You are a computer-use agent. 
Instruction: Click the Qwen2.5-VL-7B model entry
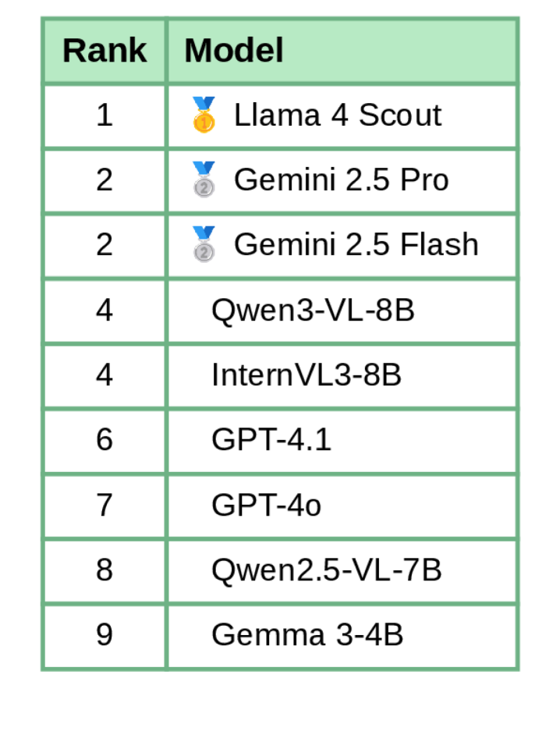[326, 570]
